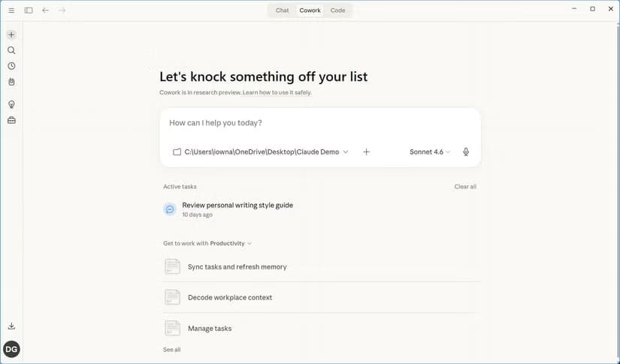Open the Sonnet 4.6 model selector
The image size is (620, 364).
(429, 152)
